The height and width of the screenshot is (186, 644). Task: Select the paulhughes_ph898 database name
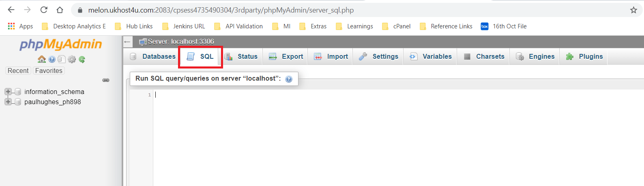pos(53,102)
